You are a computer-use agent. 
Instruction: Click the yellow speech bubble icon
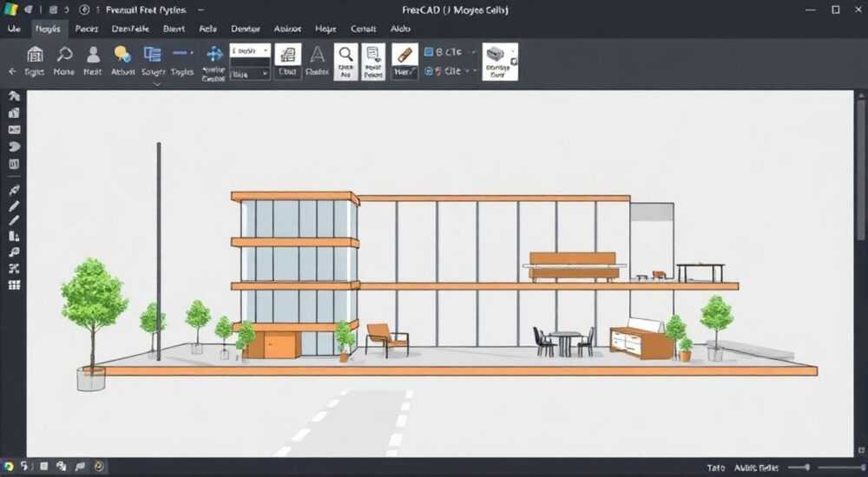click(x=122, y=55)
